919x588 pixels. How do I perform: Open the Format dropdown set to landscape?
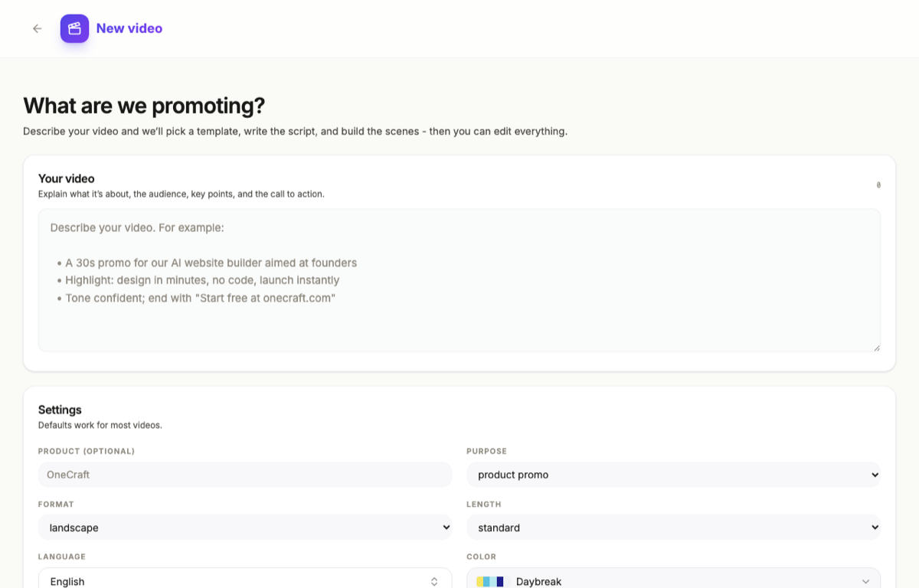point(245,528)
